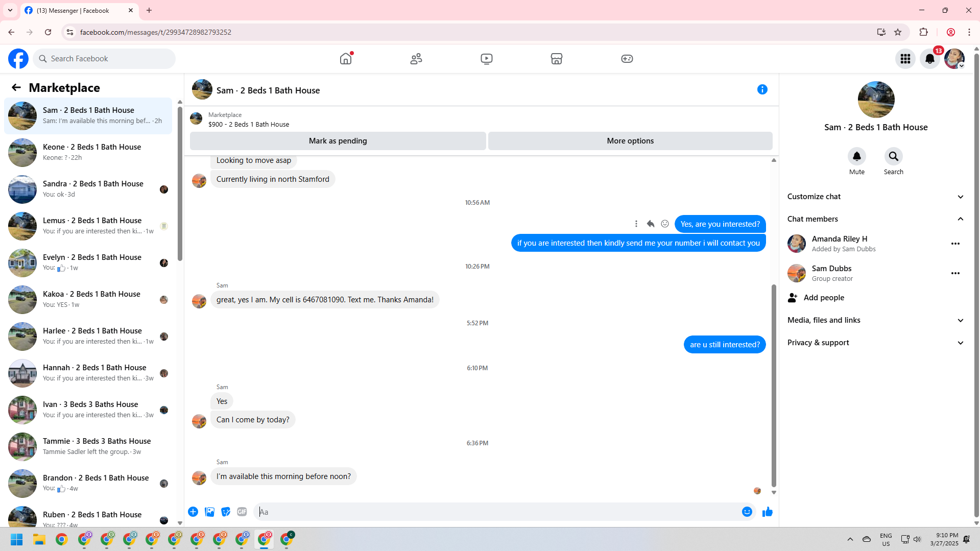Image resolution: width=980 pixels, height=551 pixels.
Task: Toggle the conversation information panel
Action: point(762,90)
